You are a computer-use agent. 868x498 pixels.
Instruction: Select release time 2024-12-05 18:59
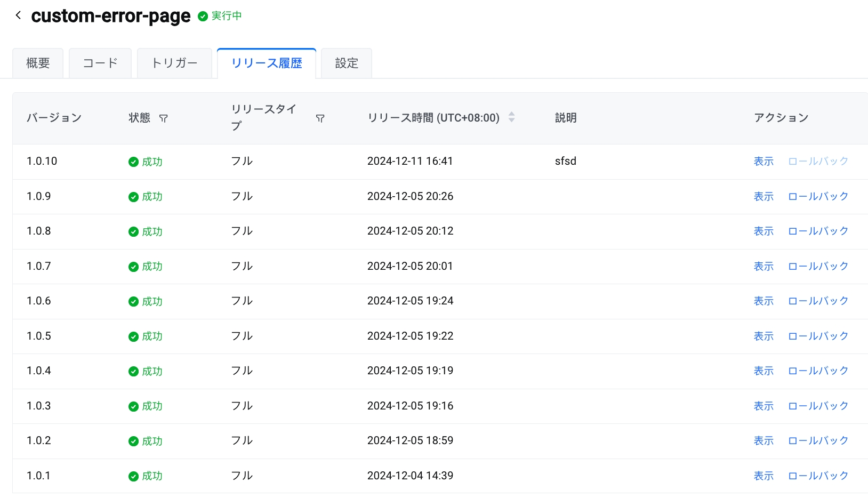411,440
